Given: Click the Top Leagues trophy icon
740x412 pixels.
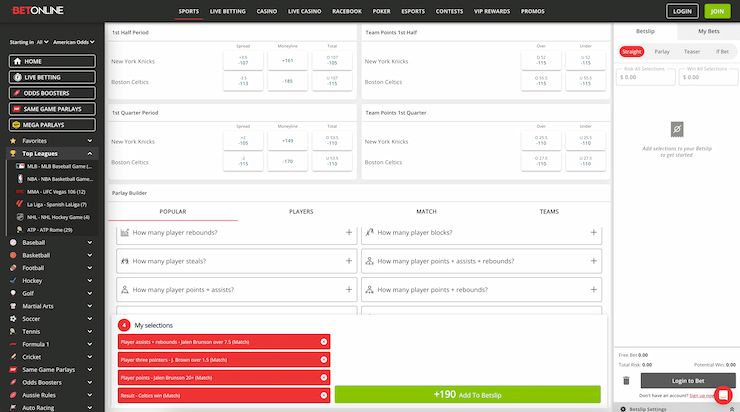Looking at the screenshot, I should (x=13, y=153).
